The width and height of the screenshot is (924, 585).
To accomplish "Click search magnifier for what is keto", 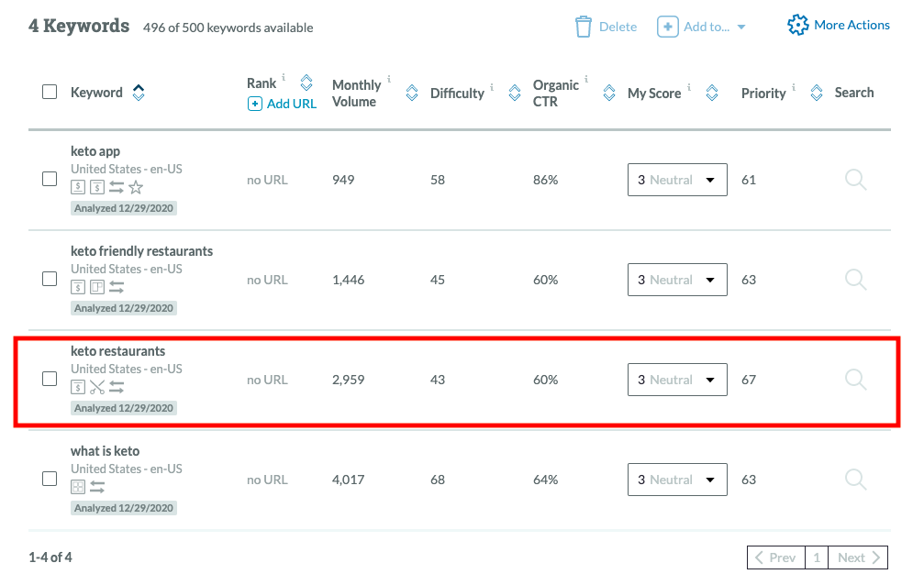I will pyautogui.click(x=856, y=480).
